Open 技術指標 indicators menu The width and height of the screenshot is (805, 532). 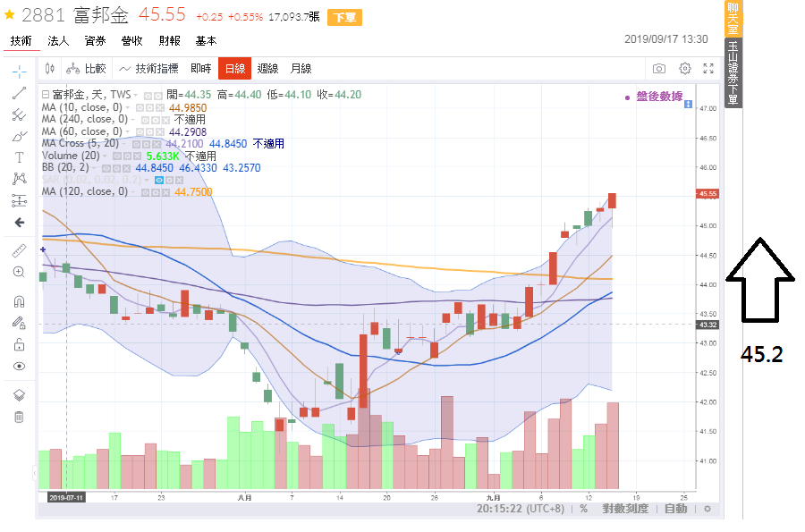coord(148,68)
